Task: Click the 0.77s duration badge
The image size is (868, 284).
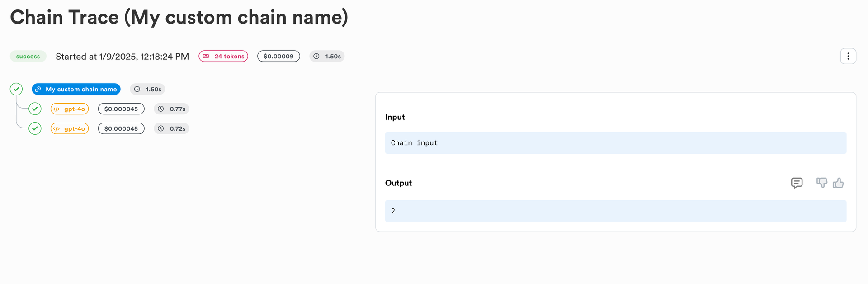Action: (x=171, y=109)
